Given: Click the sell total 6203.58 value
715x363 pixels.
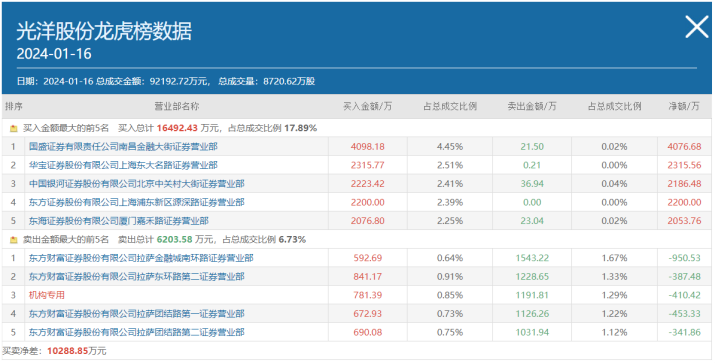Looking at the screenshot, I should coord(174,239).
